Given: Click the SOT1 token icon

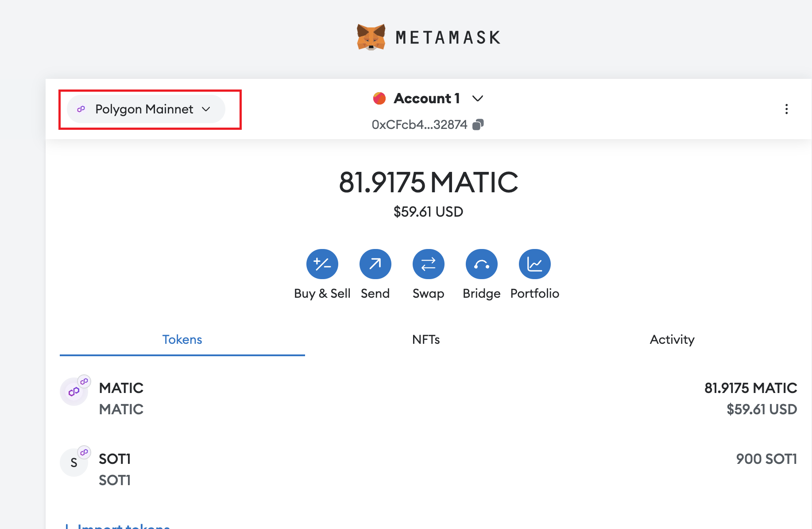Looking at the screenshot, I should click(x=74, y=463).
